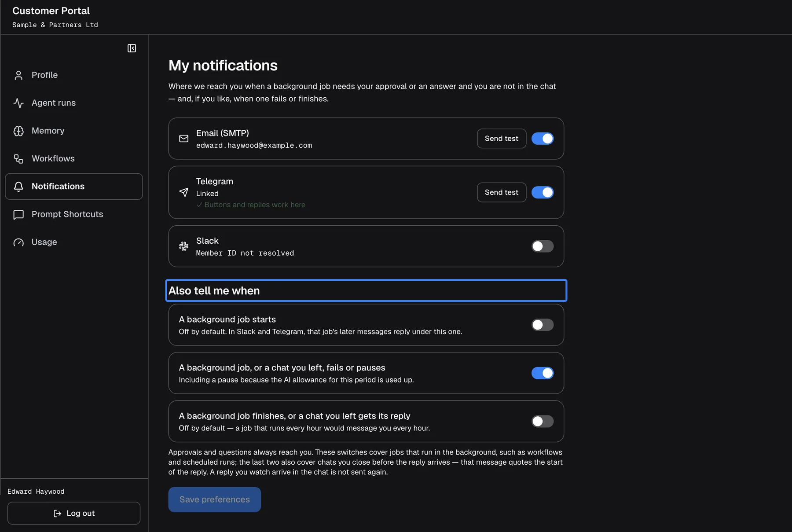This screenshot has height=532, width=792.
Task: Send a test email notification
Action: pyautogui.click(x=502, y=139)
